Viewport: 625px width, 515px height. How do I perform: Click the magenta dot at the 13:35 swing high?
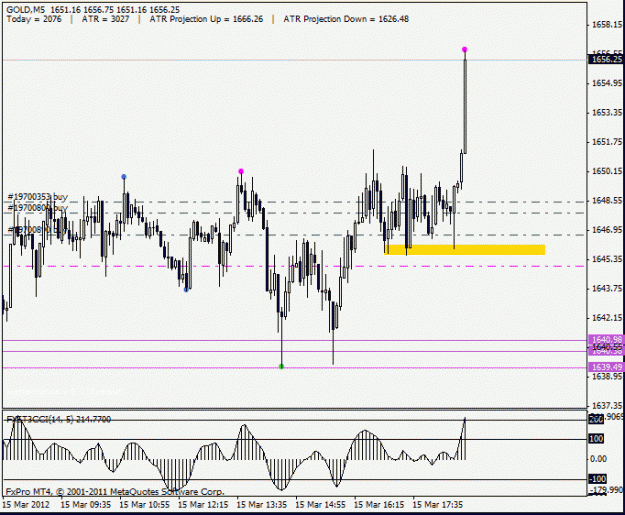[241, 171]
